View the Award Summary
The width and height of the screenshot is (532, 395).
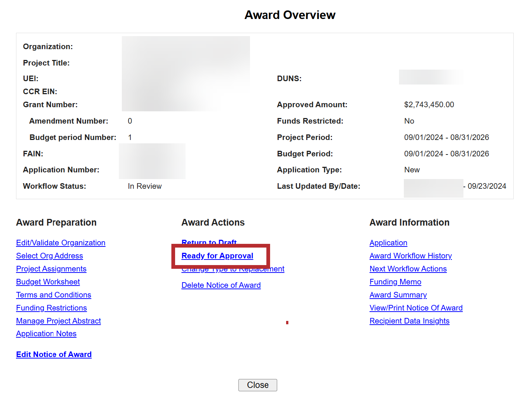[x=398, y=295]
